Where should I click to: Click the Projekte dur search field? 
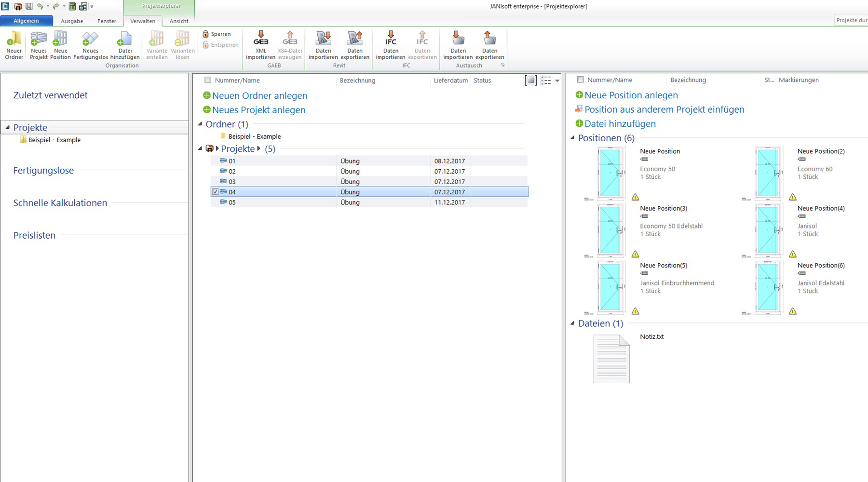coord(851,20)
